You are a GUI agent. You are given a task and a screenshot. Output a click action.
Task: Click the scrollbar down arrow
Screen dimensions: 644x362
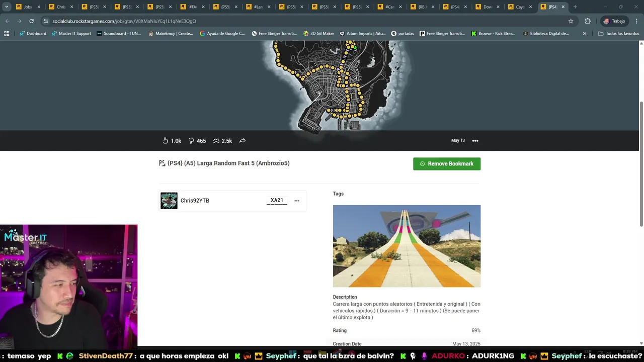(641, 343)
